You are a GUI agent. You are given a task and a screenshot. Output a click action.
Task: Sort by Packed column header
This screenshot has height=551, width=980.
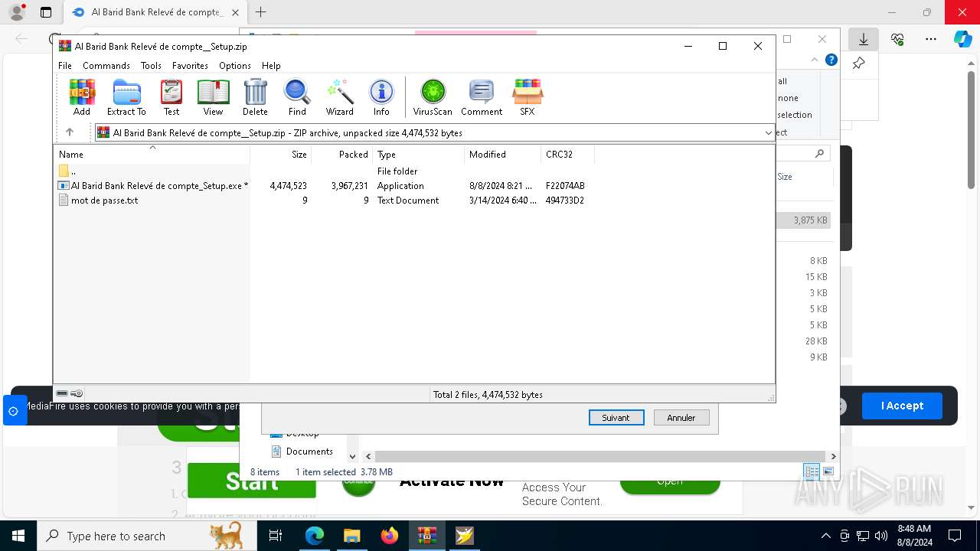[x=342, y=154]
